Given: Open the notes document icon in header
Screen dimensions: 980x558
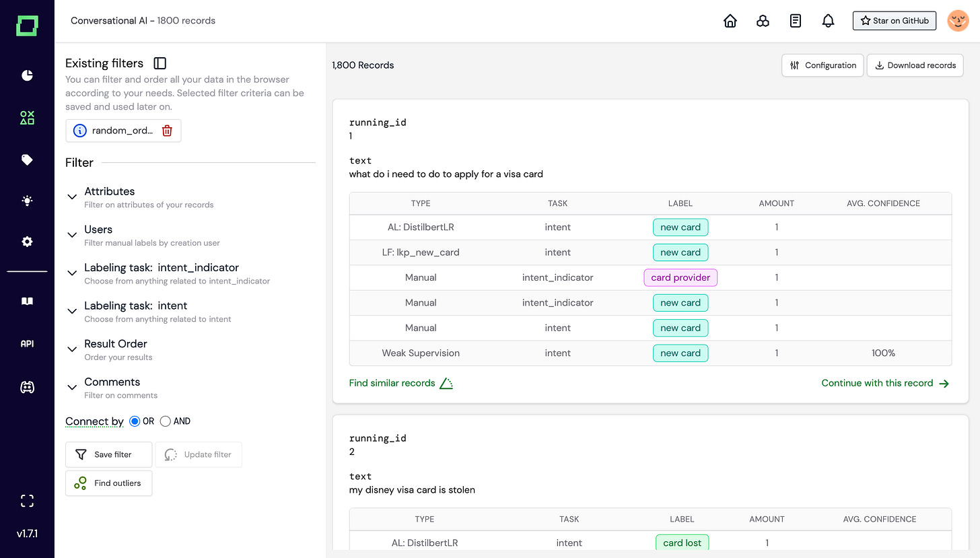Looking at the screenshot, I should pyautogui.click(x=796, y=21).
